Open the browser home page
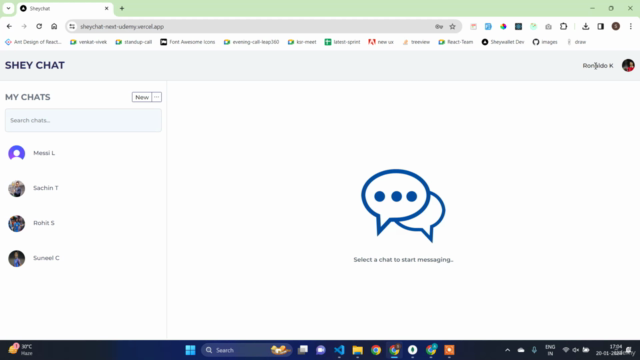The width and height of the screenshot is (640, 360). tap(54, 27)
